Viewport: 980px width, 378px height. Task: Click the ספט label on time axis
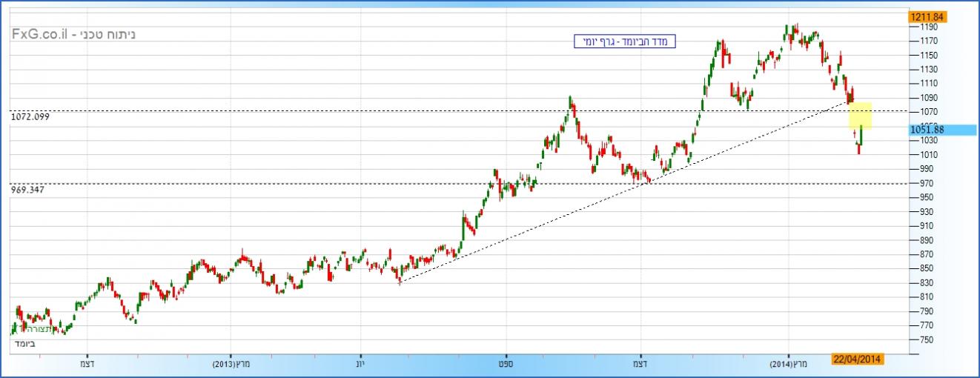click(x=506, y=363)
